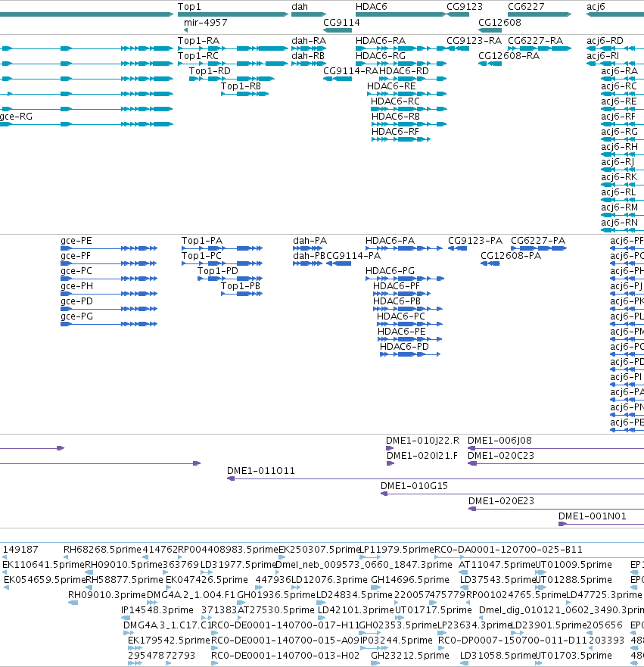Click transcript acj6-RD
This screenshot has height=667, width=644.
point(615,48)
